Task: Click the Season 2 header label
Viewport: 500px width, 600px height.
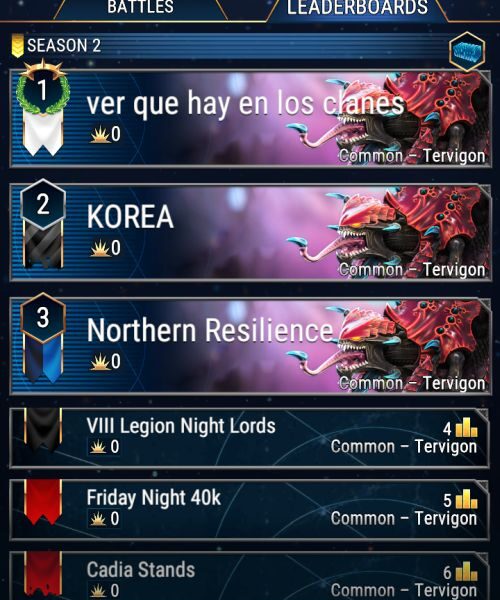Action: coord(64,46)
